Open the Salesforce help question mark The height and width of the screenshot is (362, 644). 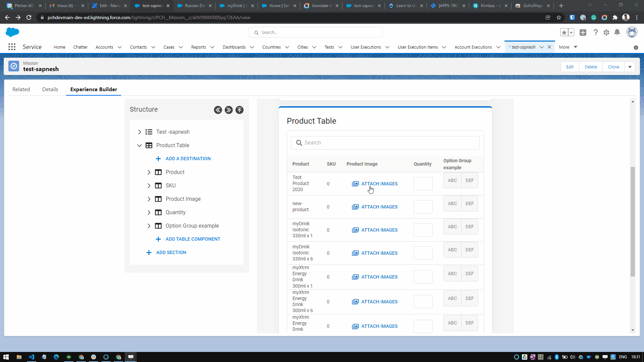click(595, 33)
